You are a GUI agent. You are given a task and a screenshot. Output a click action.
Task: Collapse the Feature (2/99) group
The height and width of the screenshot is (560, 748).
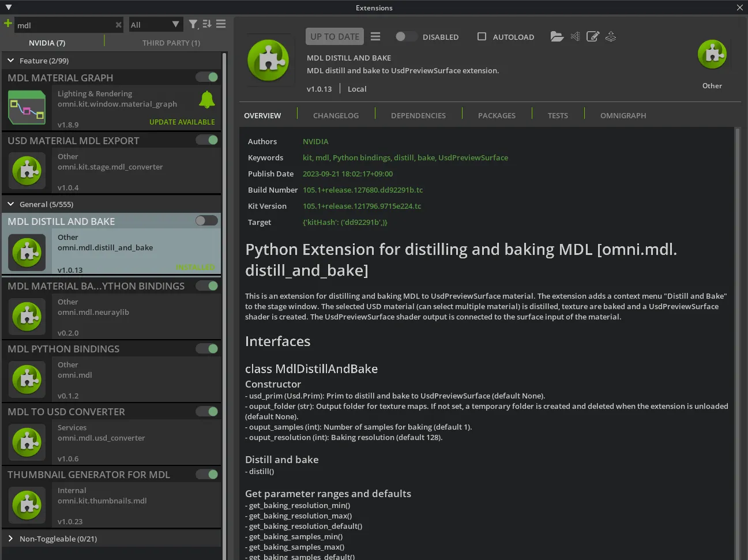tap(11, 61)
